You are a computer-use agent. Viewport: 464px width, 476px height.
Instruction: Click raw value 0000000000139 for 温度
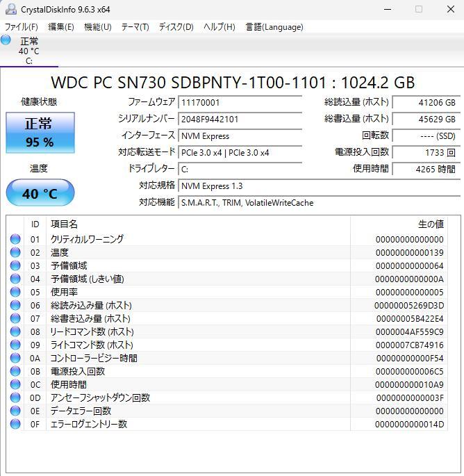(x=409, y=252)
